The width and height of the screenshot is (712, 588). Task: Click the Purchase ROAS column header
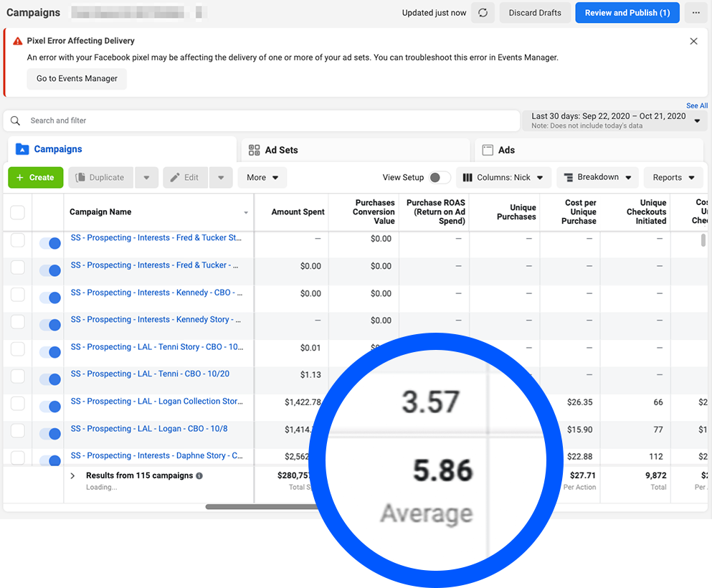pos(436,212)
